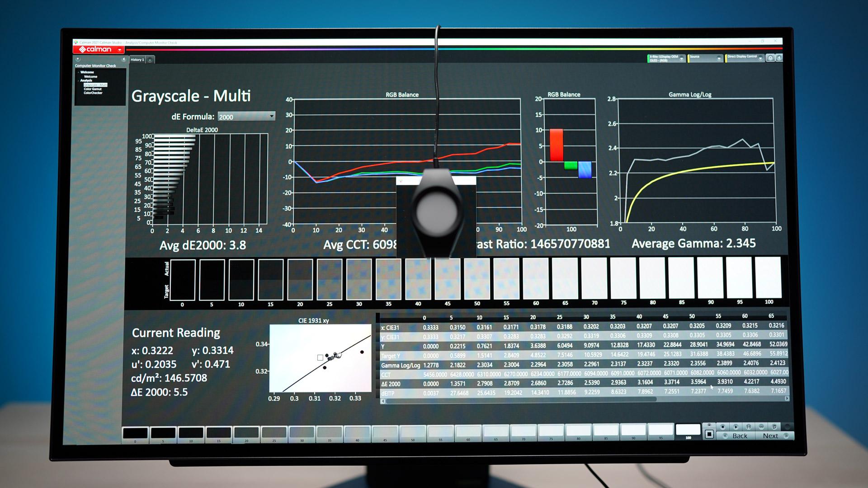Click the Back button

(736, 436)
